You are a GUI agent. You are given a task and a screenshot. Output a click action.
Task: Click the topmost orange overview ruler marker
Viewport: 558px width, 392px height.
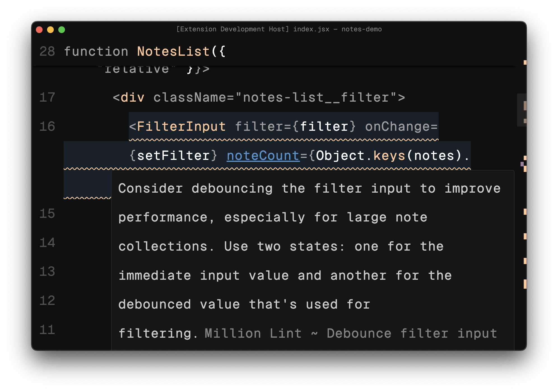525,62
